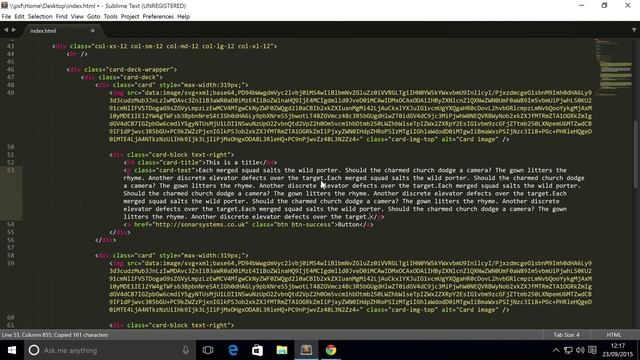Click line number 53 in gutter
The height and width of the screenshot is (360, 640).
[11, 170]
